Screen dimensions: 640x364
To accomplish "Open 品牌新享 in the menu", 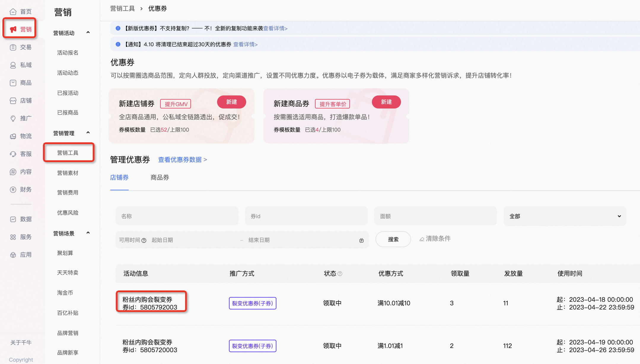I will (68, 353).
